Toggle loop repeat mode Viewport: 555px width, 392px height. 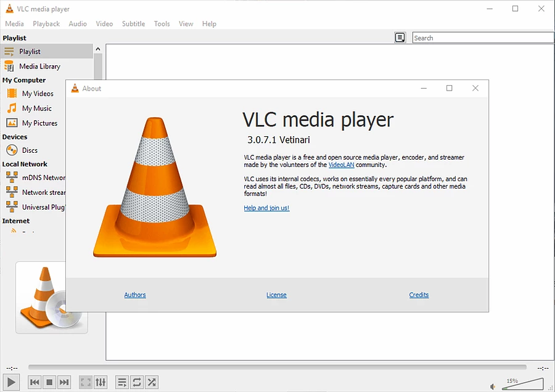pyautogui.click(x=137, y=382)
